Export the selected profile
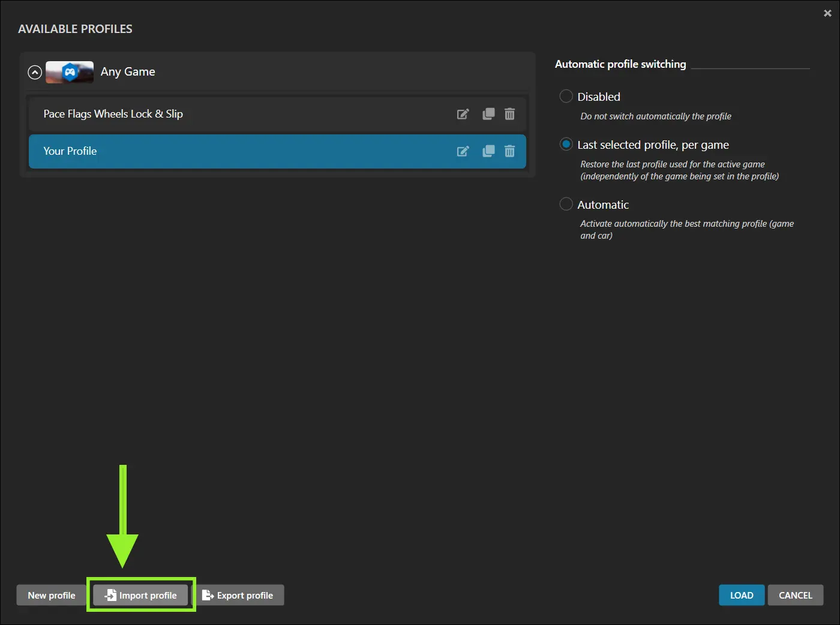 [240, 595]
